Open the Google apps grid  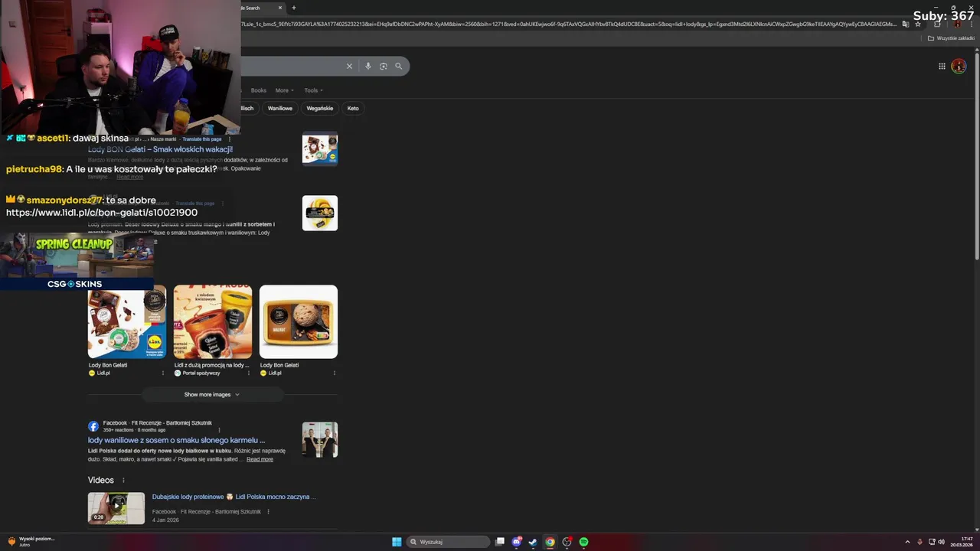click(x=942, y=67)
